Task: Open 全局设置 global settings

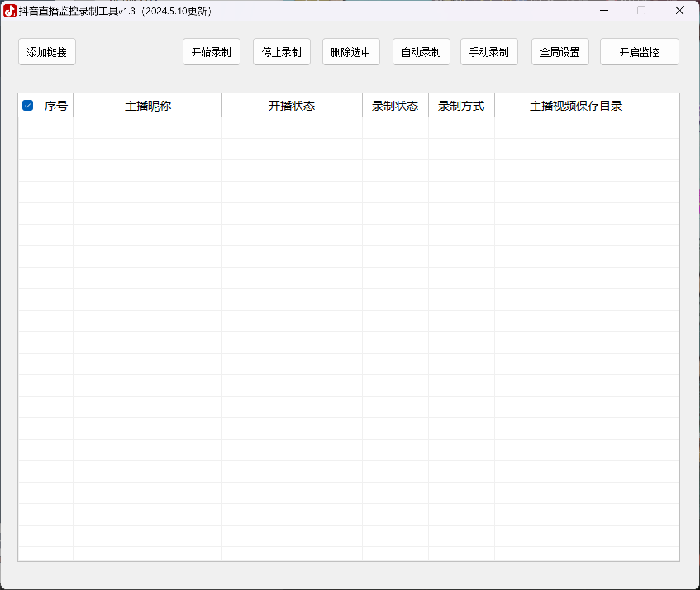Action: (560, 52)
